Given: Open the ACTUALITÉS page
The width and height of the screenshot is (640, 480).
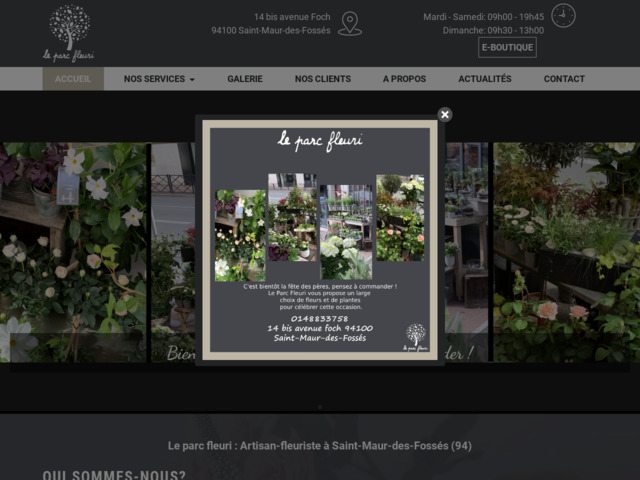Looking at the screenshot, I should coord(484,79).
